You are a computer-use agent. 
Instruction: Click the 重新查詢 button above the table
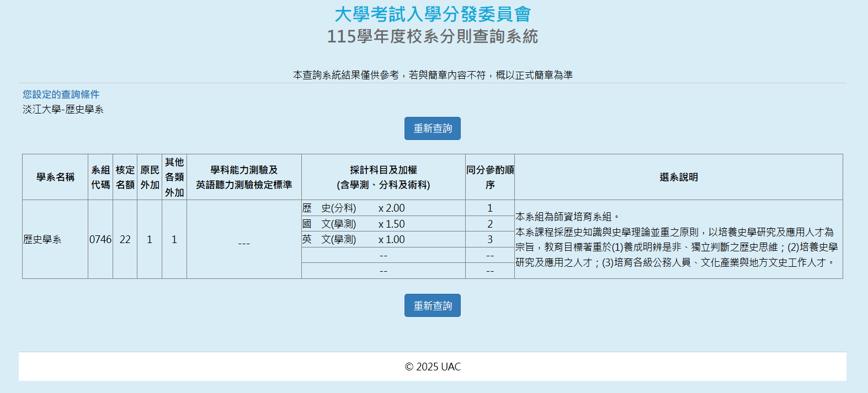(432, 128)
